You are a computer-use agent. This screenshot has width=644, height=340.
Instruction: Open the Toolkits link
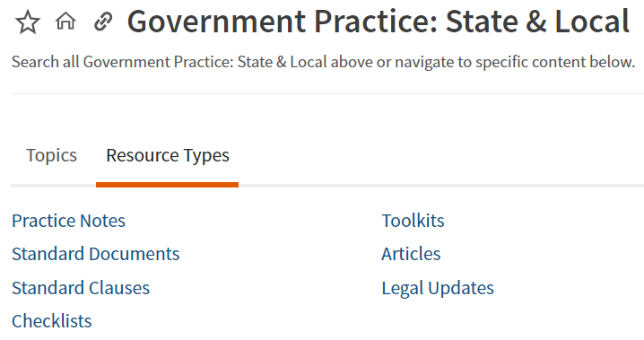point(413,221)
